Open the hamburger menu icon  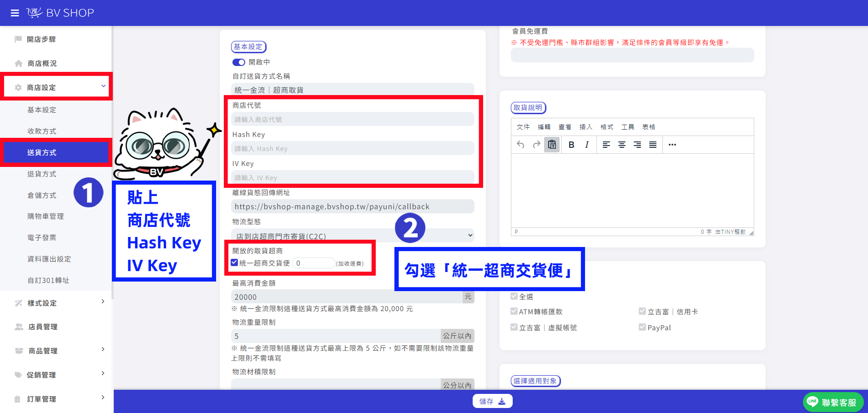tap(15, 13)
